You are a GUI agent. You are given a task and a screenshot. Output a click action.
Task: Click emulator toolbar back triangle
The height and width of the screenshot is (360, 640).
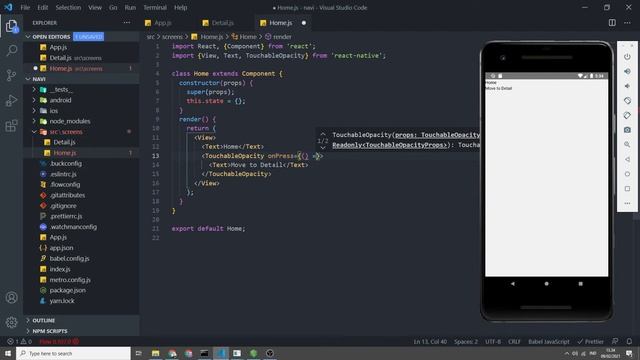pyautogui.click(x=627, y=159)
